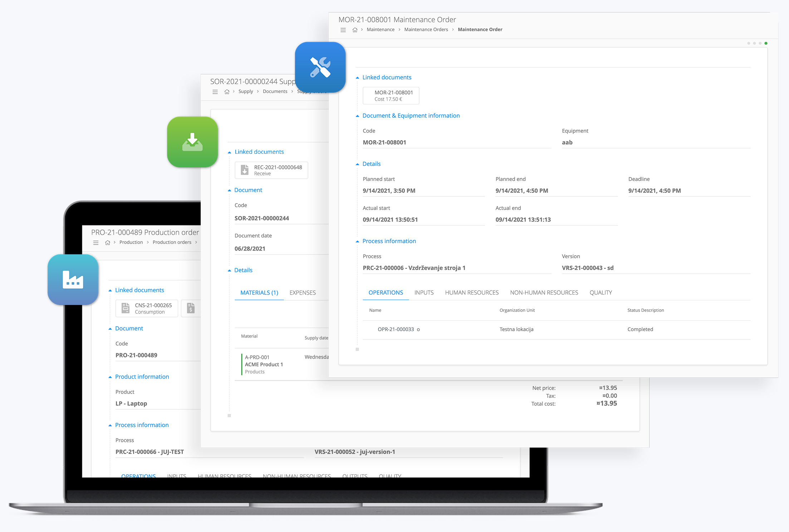The width and height of the screenshot is (789, 532).
Task: Click home icon in Maintenance breadcrumb
Action: 355,30
